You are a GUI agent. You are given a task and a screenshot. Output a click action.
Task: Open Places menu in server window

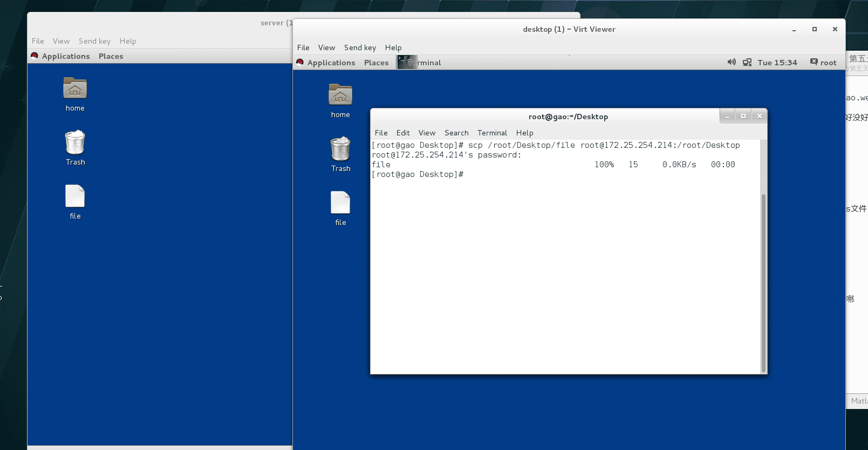[111, 56]
